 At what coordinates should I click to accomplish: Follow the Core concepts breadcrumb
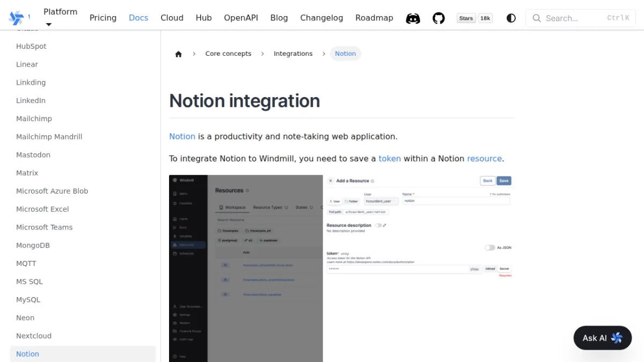point(228,54)
